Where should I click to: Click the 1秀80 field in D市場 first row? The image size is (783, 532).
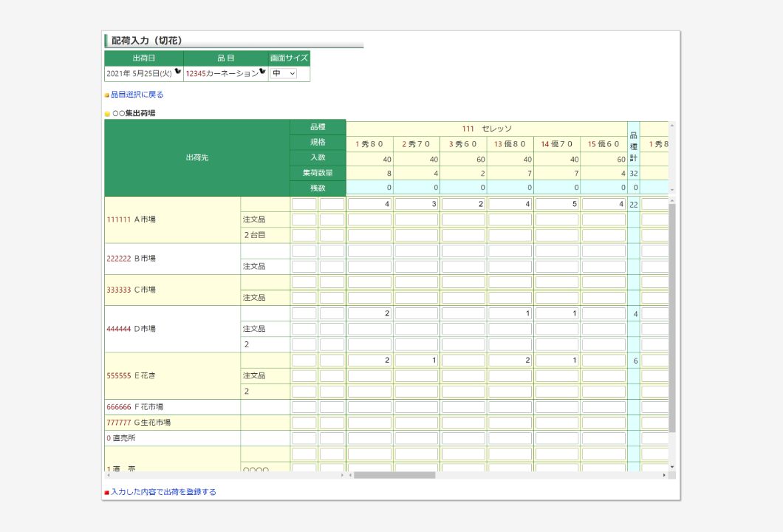coord(369,313)
